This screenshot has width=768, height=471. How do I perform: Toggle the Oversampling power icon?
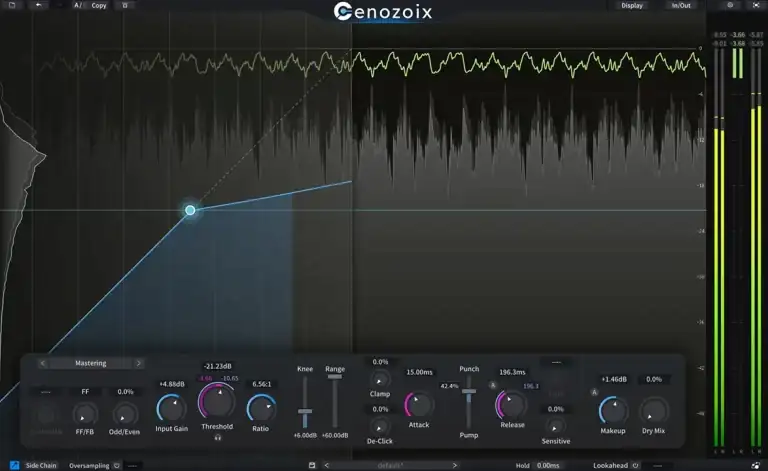point(117,466)
